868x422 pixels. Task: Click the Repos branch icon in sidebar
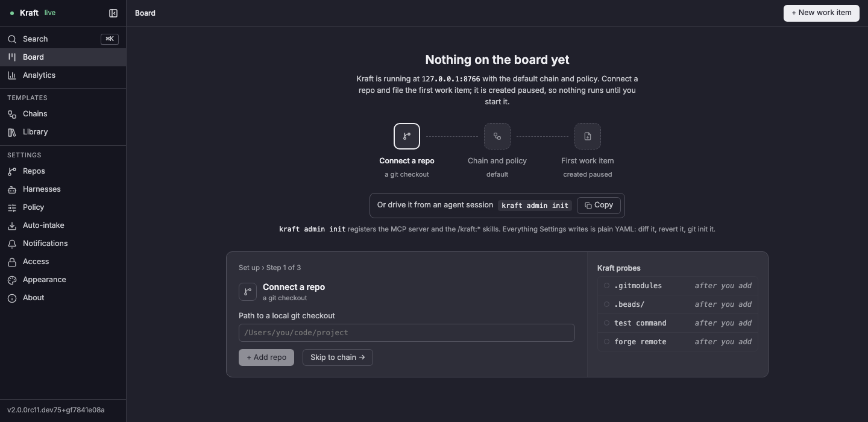[12, 171]
